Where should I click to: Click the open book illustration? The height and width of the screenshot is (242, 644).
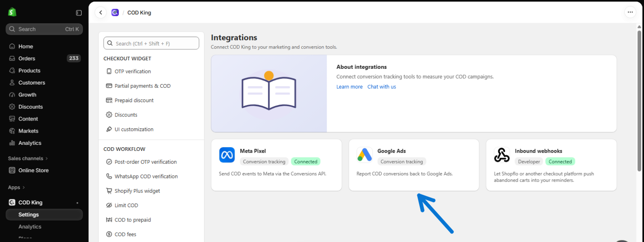269,91
